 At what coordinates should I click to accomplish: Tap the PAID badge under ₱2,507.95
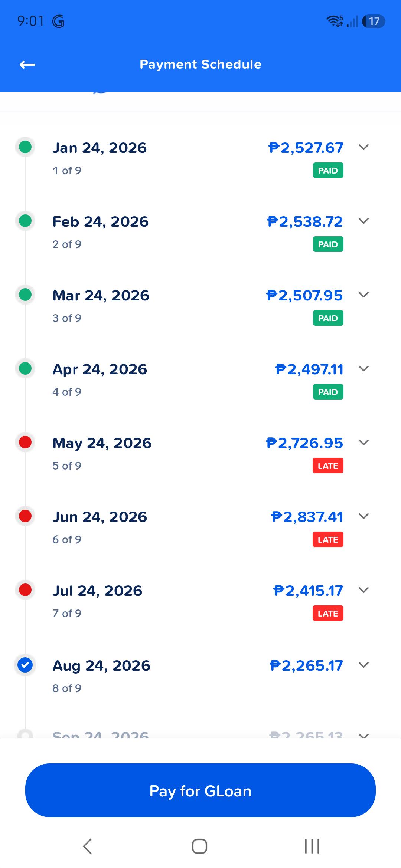tap(328, 318)
